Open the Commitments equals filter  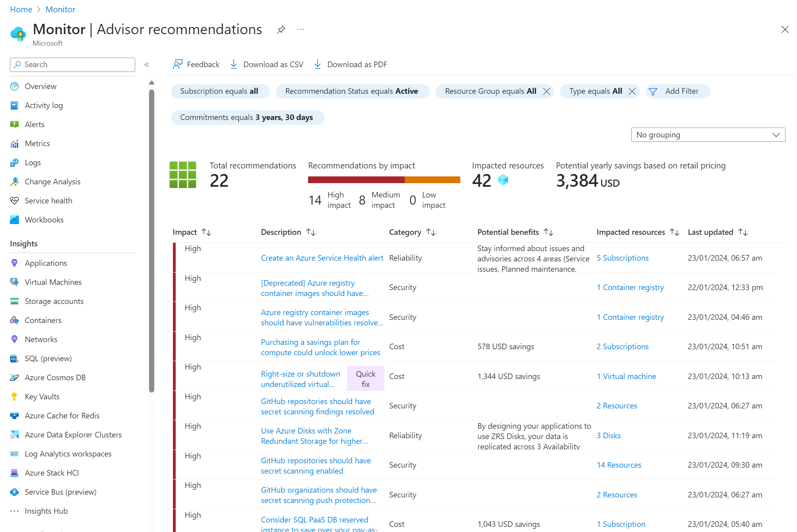click(248, 118)
